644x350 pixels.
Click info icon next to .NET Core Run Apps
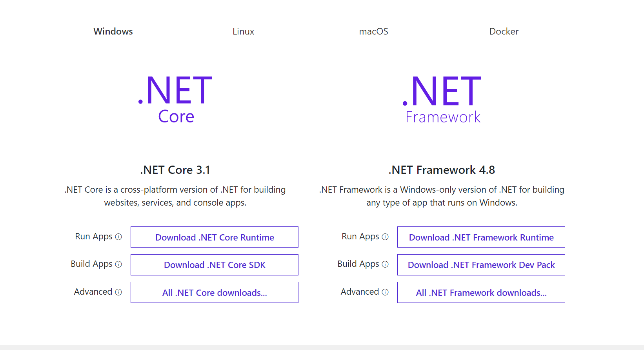click(118, 237)
